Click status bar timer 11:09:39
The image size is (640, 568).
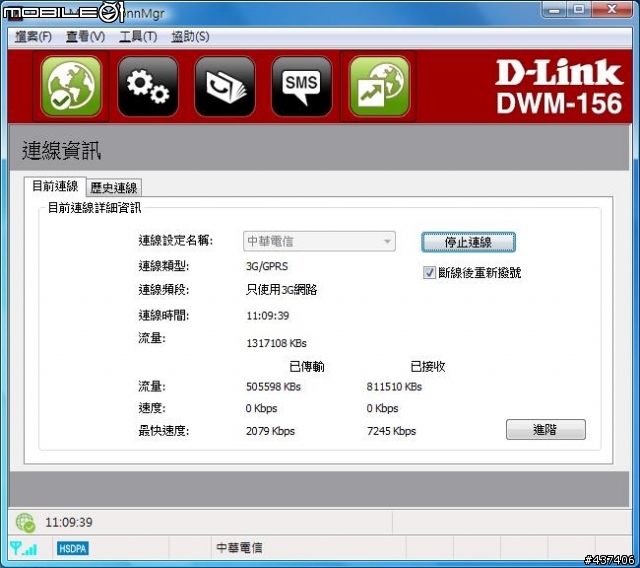[x=69, y=522]
